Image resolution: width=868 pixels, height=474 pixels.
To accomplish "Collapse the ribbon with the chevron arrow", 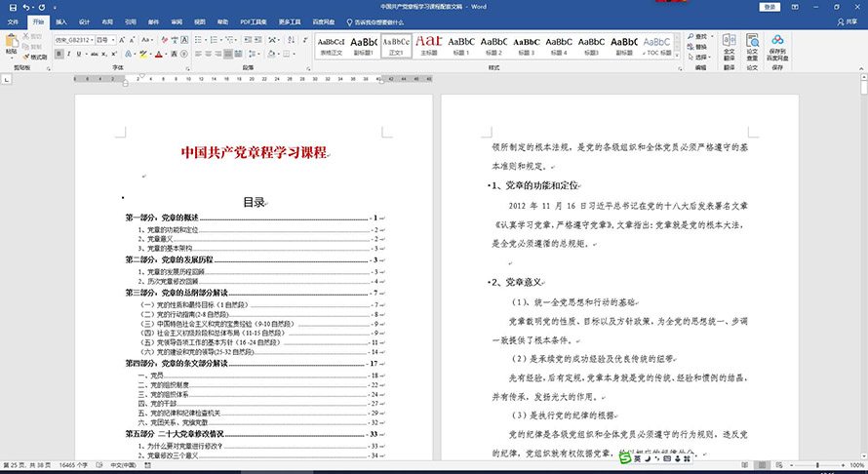I will 861,68.
